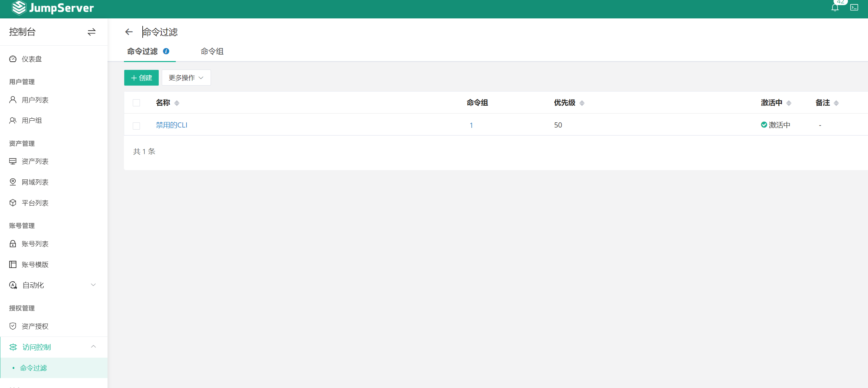Toggle the select-all header checkbox
The width and height of the screenshot is (868, 388).
(x=137, y=103)
